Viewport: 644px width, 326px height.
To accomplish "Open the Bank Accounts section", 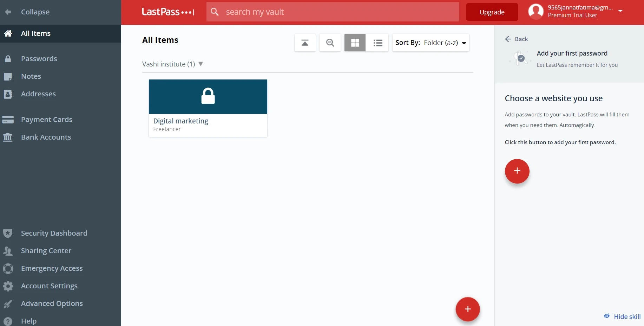I will 46,137.
